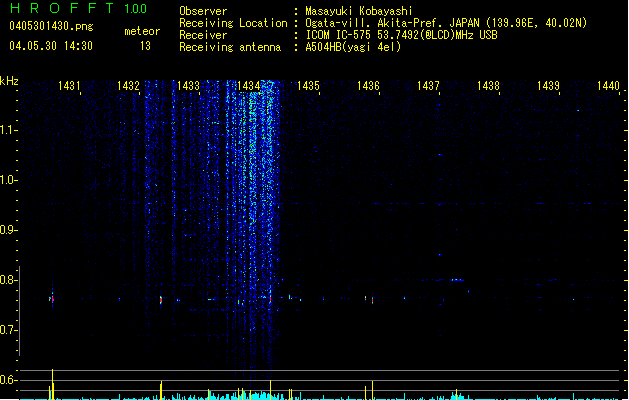The width and height of the screenshot is (629, 400).
Task: Click the ICOM IC-575 receiver value
Action: 401,35
